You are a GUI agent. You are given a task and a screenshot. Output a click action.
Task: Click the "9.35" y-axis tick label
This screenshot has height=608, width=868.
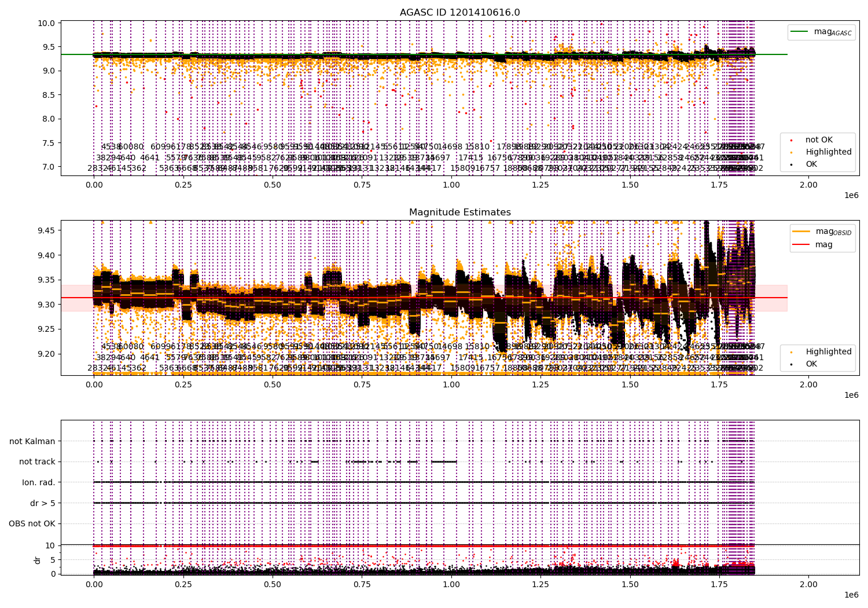click(x=47, y=280)
